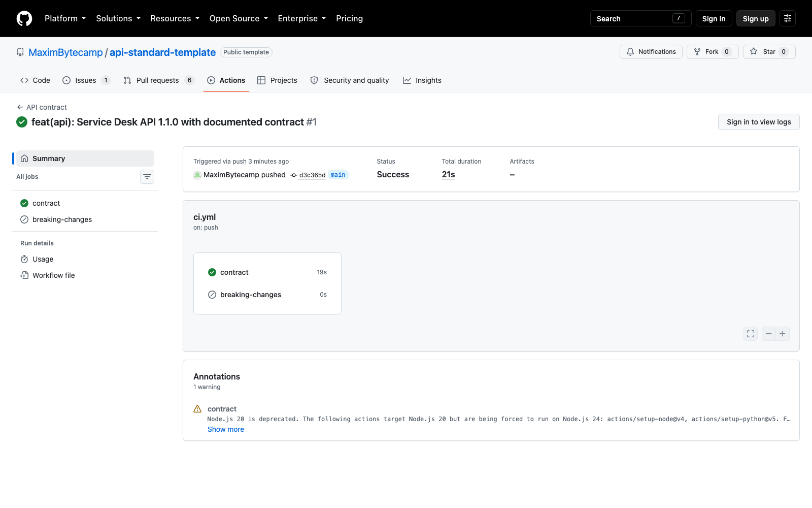Open the job filter icon beside All jobs
Screen dimensions: 812x508
[147, 177]
